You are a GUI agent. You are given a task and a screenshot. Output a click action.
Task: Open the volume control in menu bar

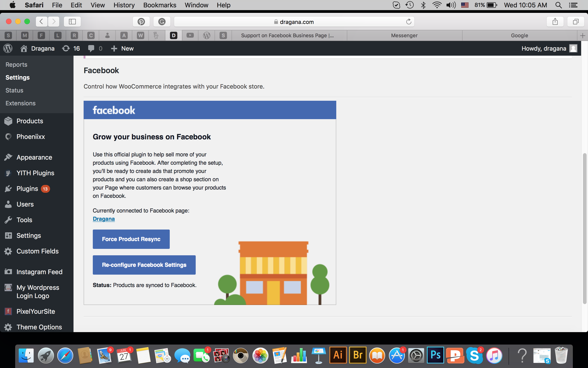tap(451, 5)
